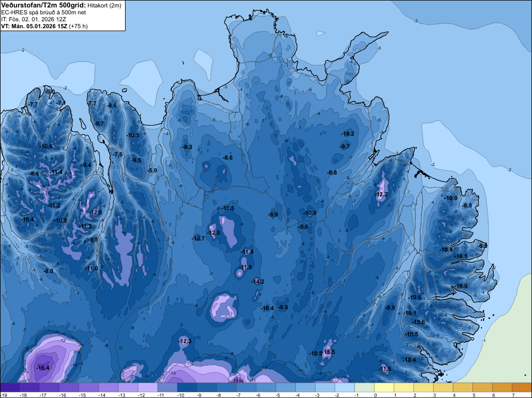Image resolution: width=532 pixels, height=398 pixels.
Task: Select the "EC-HRES spá brúuð á 500m net" line
Action: point(44,12)
